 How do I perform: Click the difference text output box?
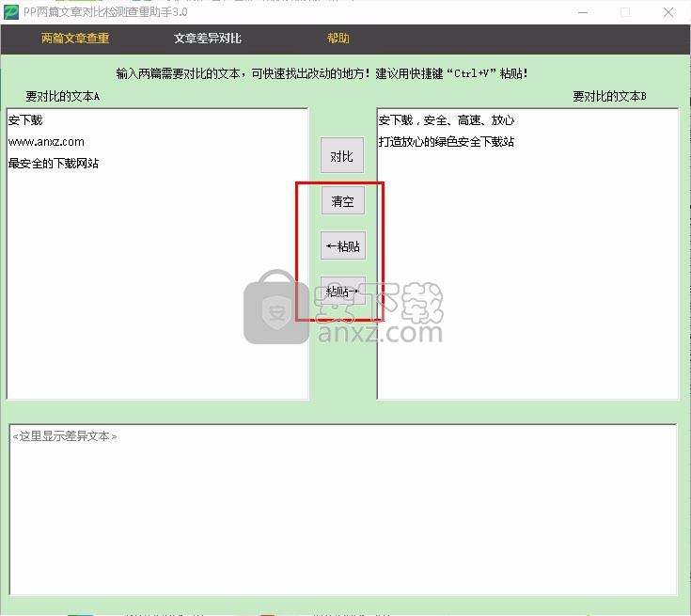(x=343, y=510)
